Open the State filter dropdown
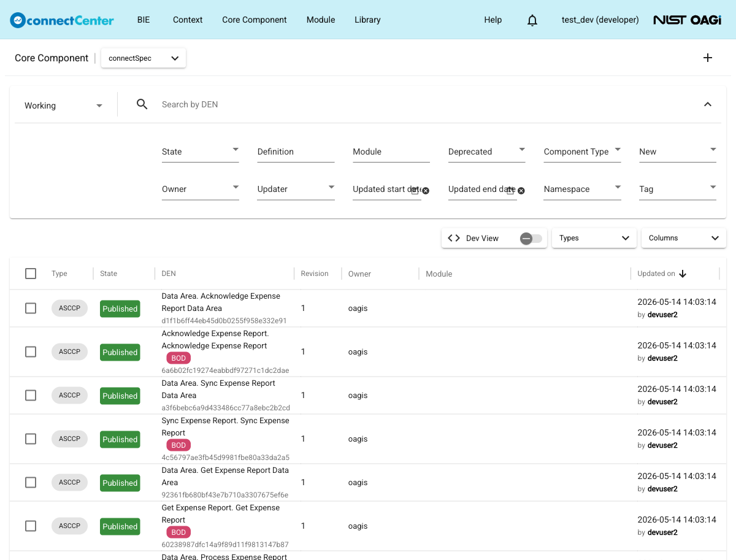Viewport: 736px width, 560px height. (x=200, y=152)
